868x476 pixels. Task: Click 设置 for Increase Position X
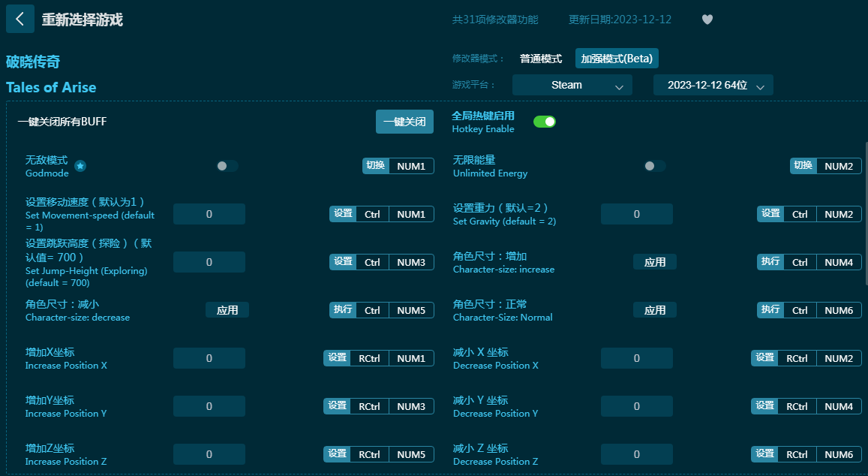(x=337, y=359)
